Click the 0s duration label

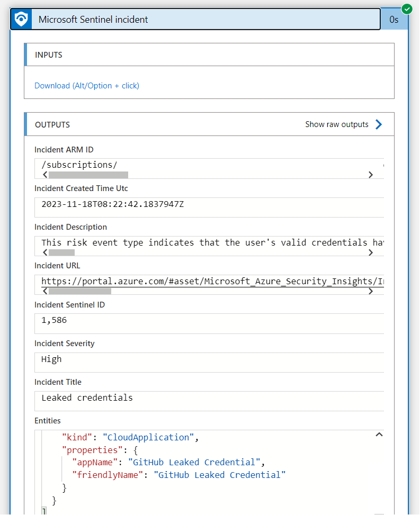[394, 20]
